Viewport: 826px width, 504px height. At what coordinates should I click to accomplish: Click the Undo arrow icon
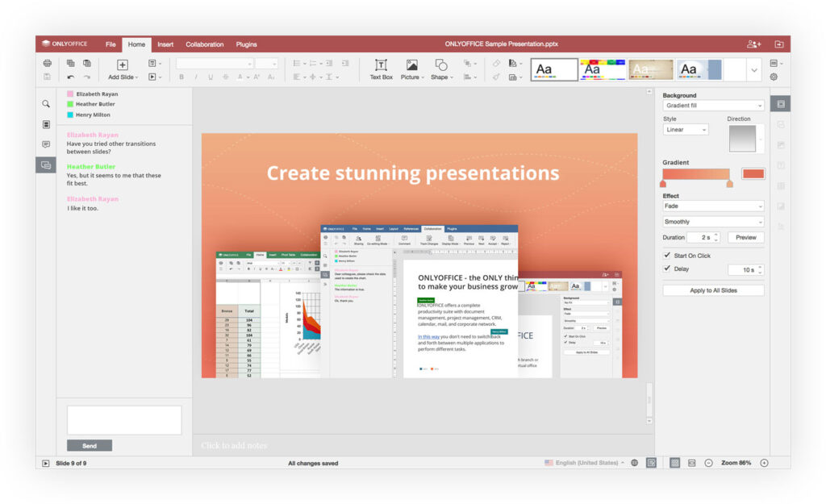coord(71,77)
